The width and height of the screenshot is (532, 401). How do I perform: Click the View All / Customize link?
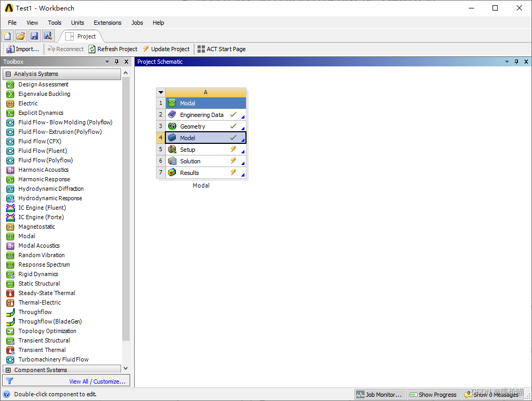coord(97,382)
